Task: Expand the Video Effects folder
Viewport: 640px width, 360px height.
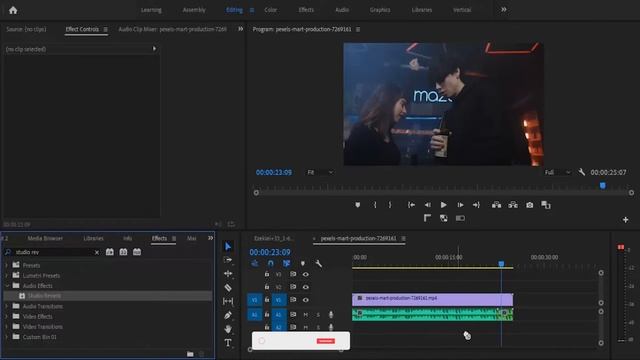Action: coord(7,316)
